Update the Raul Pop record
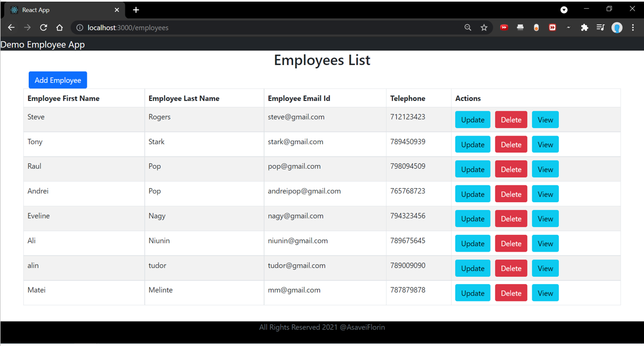 pos(473,169)
